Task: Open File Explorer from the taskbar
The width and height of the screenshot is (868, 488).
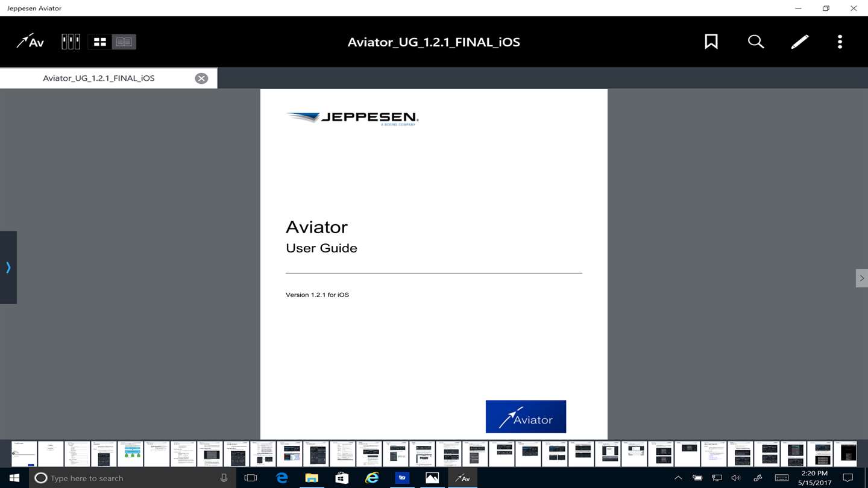Action: (x=312, y=478)
